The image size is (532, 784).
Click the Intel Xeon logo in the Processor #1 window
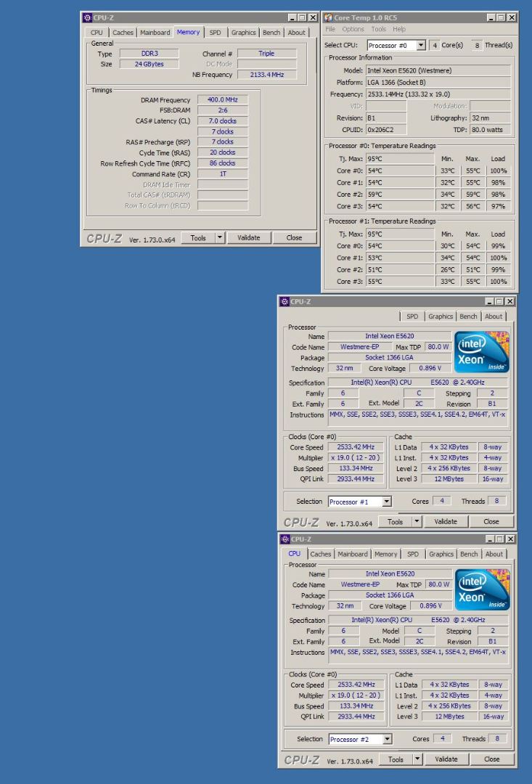point(481,352)
